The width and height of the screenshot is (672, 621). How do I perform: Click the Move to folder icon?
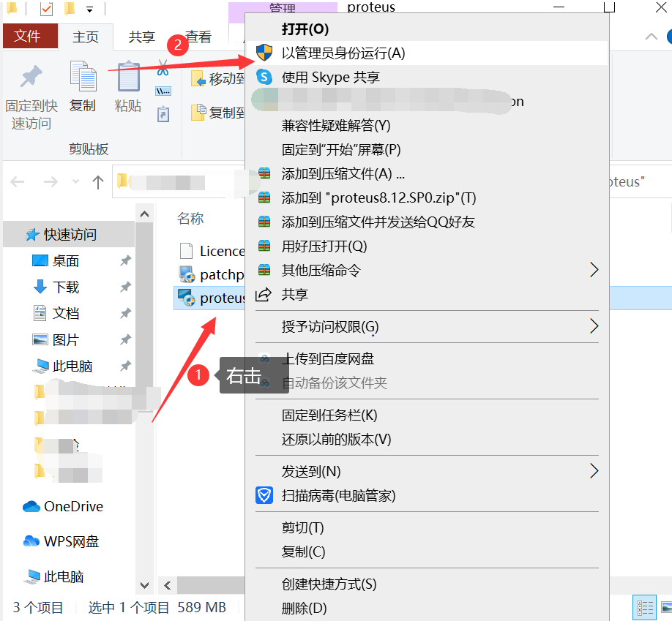pos(198,78)
